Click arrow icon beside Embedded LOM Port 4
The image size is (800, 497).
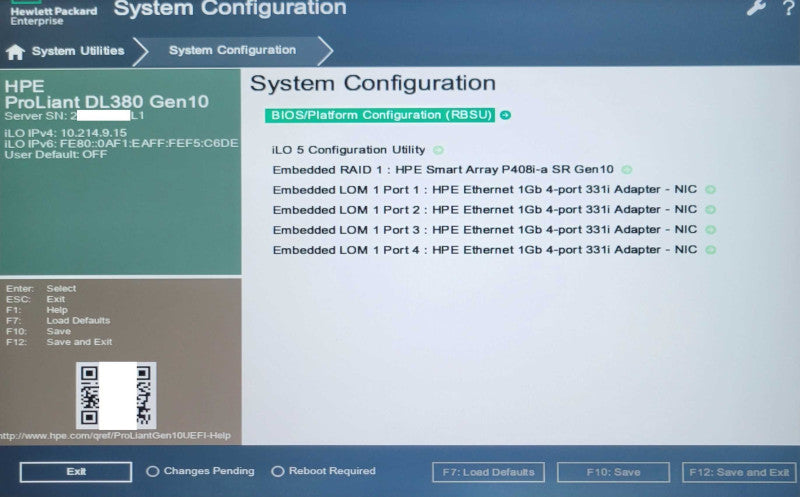(710, 250)
